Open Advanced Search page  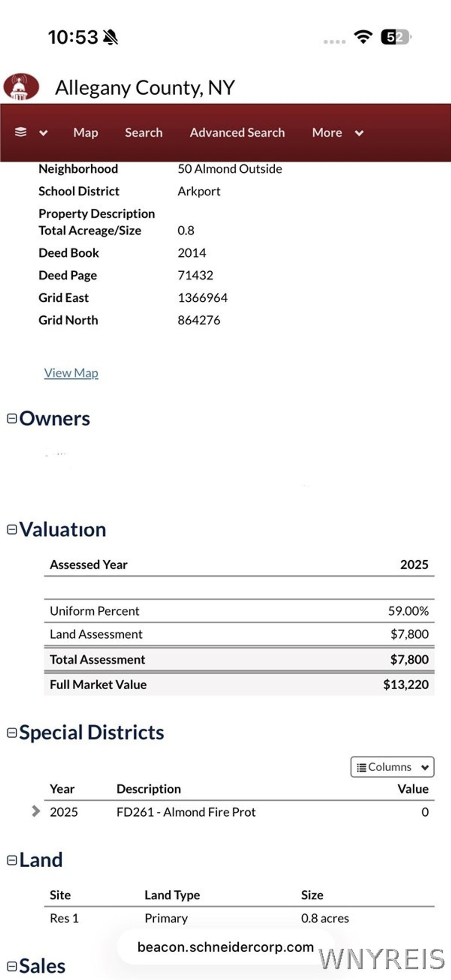237,133
